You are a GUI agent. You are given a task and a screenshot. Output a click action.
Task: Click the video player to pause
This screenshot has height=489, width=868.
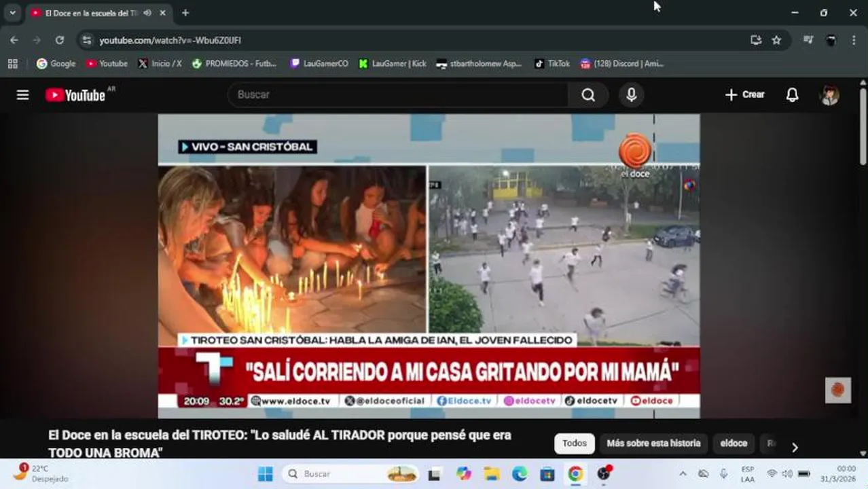(x=429, y=265)
